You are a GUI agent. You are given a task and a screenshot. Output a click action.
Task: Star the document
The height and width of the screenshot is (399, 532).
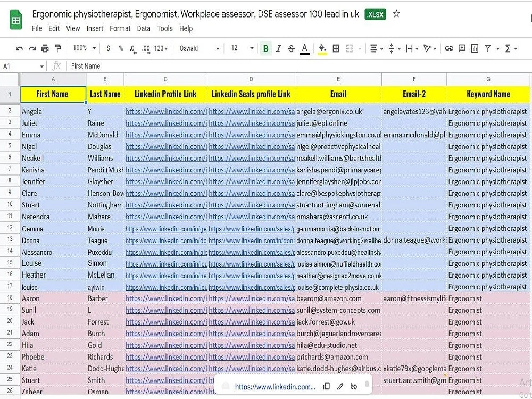click(x=396, y=14)
